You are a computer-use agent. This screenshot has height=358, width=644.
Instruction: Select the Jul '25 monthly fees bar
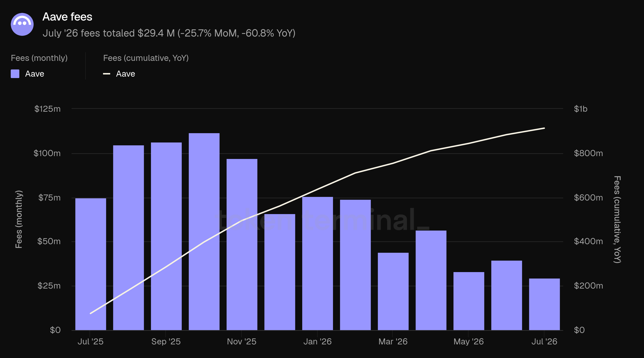[x=91, y=264]
